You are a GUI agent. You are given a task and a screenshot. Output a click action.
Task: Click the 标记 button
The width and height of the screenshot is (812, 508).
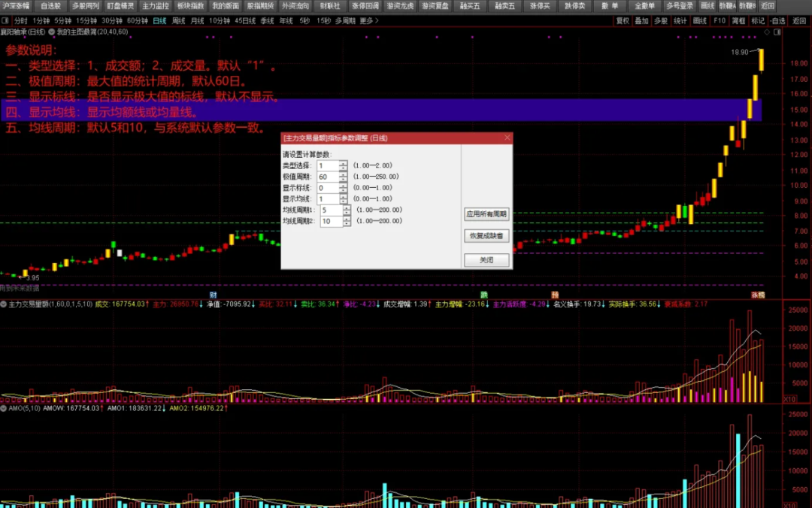coord(758,21)
